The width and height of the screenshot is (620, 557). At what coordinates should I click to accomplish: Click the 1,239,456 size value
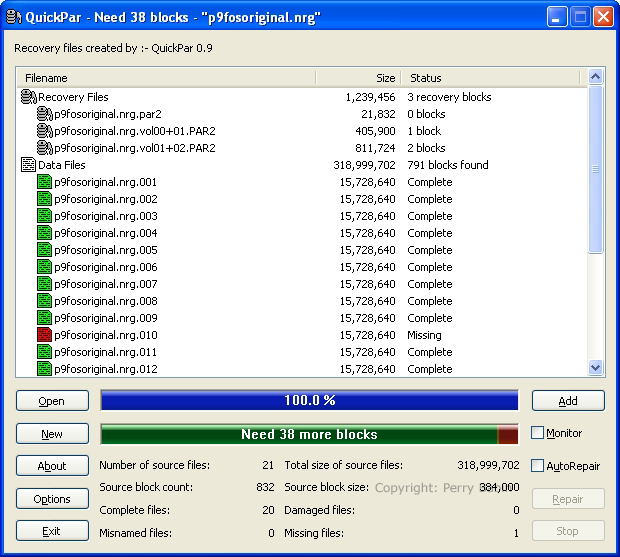pyautogui.click(x=370, y=97)
